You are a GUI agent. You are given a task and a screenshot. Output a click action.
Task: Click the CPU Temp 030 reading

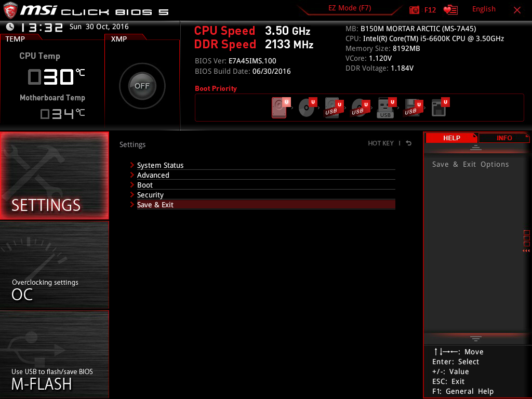pyautogui.click(x=56, y=77)
